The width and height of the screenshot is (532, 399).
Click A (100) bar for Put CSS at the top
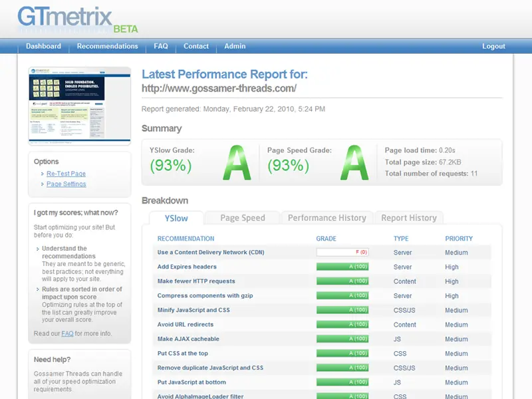point(342,353)
